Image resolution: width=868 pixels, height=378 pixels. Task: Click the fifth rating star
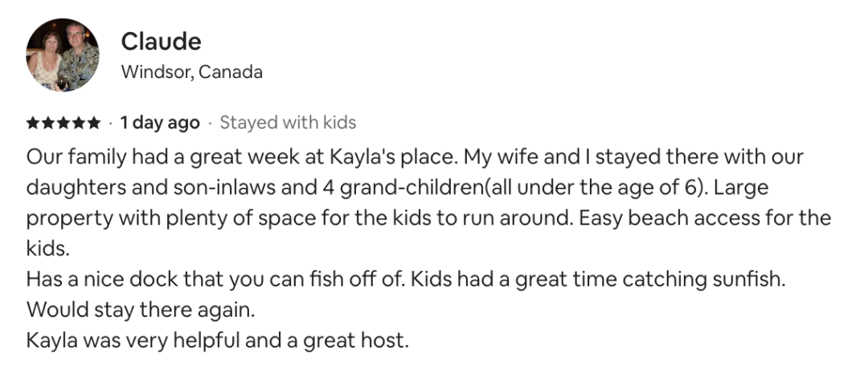(93, 122)
